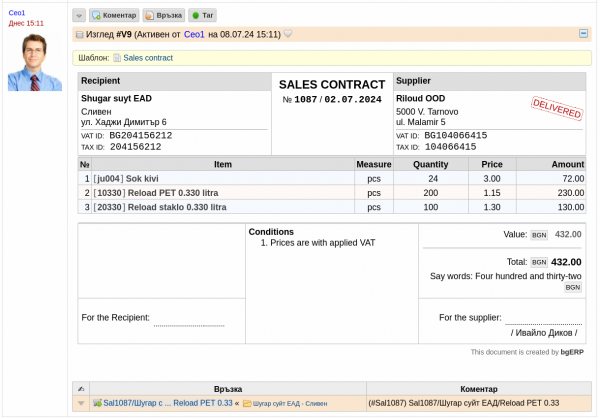Click the Връзка (Link) button
Screen dimensions: 600x419
tap(163, 16)
